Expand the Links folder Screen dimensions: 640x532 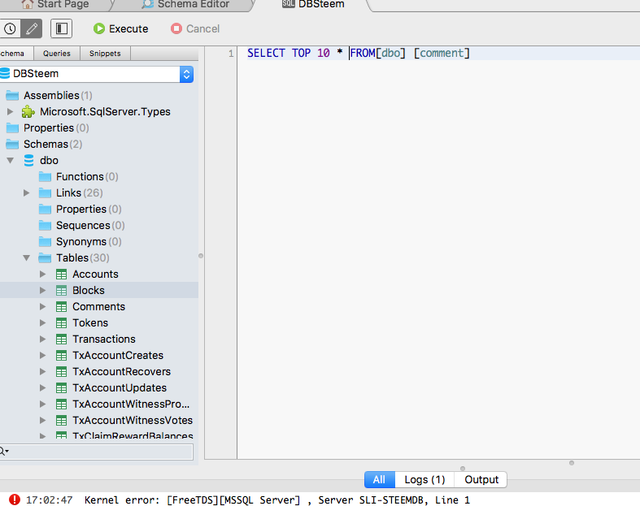[x=27, y=193]
